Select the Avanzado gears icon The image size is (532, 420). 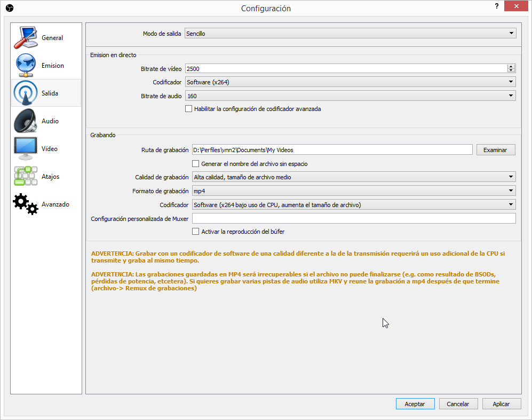[25, 204]
